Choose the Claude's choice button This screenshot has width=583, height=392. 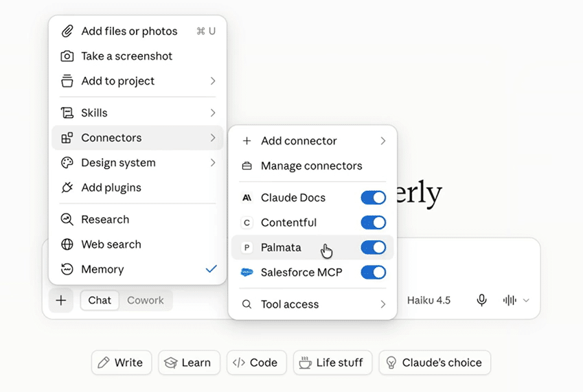click(435, 362)
